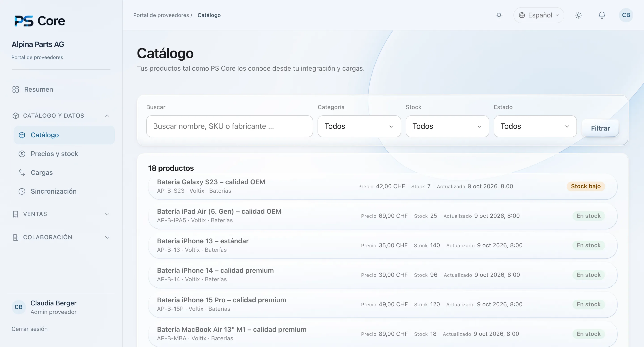The width and height of the screenshot is (644, 347).
Task: Click the sun icon right of Español
Action: point(578,15)
